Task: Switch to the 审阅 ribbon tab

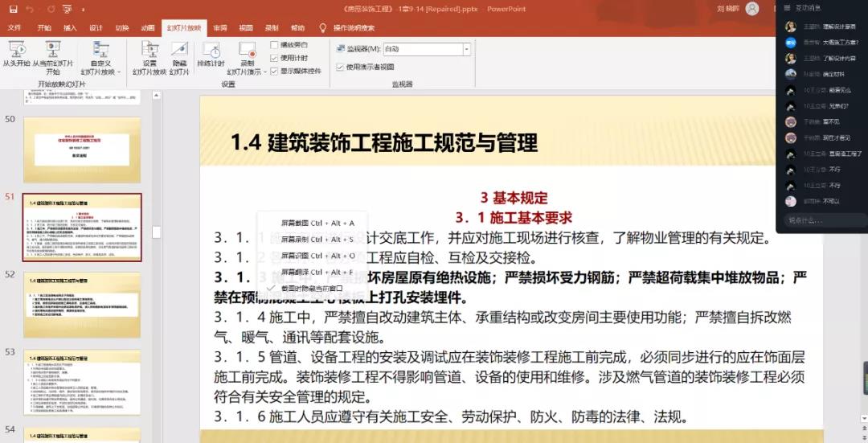Action: (219, 27)
